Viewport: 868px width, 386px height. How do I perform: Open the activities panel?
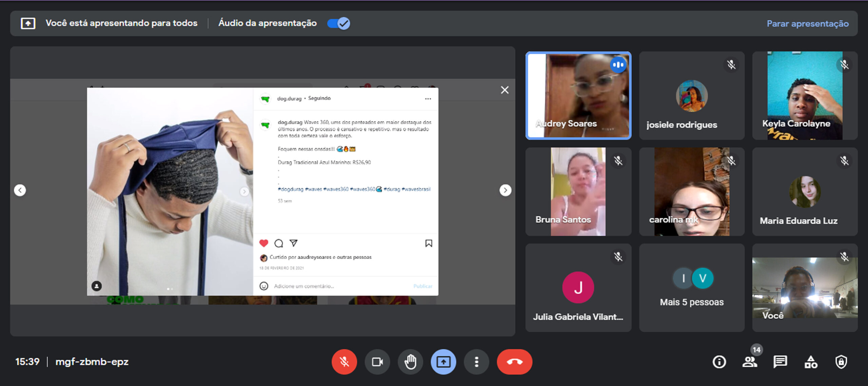coord(811,362)
